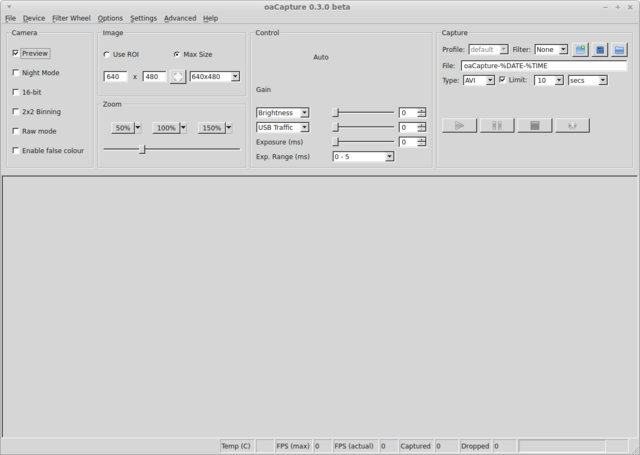The height and width of the screenshot is (455, 640).
Task: Open the Filter Wheel menu
Action: [71, 18]
